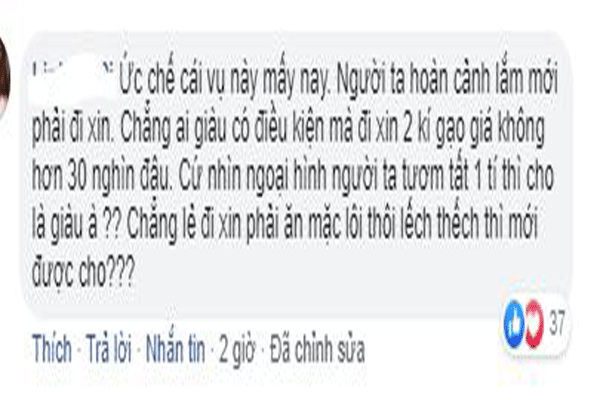Open the 2 giờ comment timestamp
Image resolution: width=600 pixels, height=400 pixels.
point(237,349)
